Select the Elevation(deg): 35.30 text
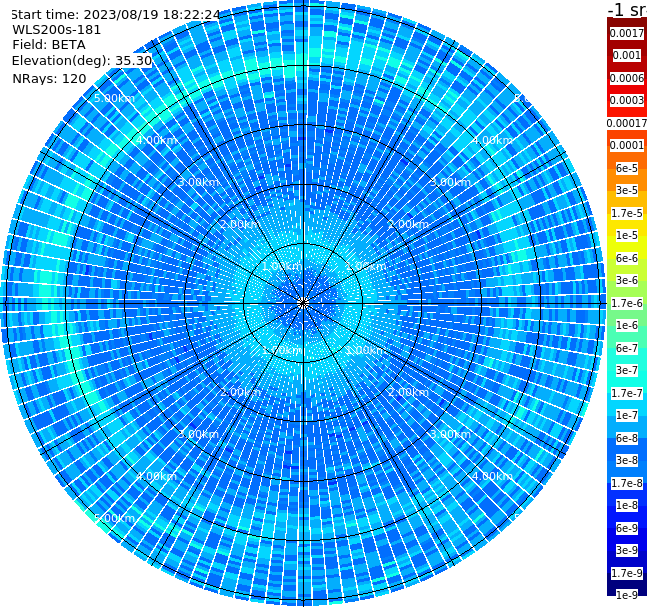The width and height of the screenshot is (647, 607). (x=82, y=61)
